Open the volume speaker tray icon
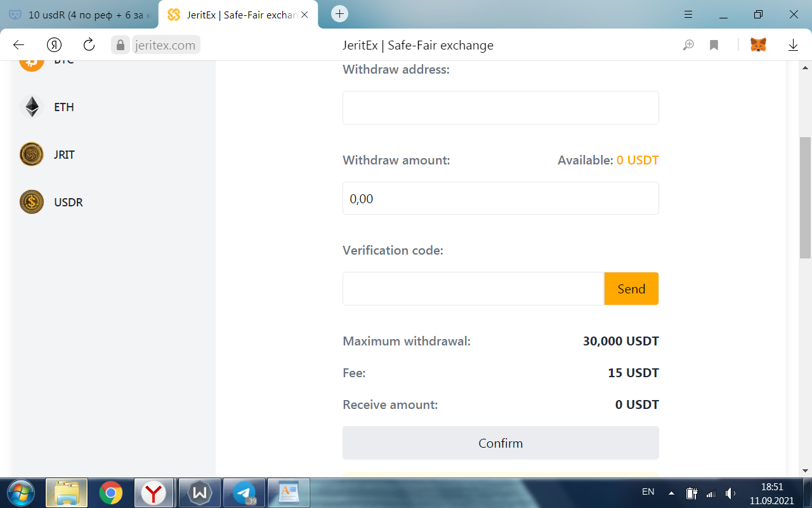The height and width of the screenshot is (508, 812). point(731,493)
